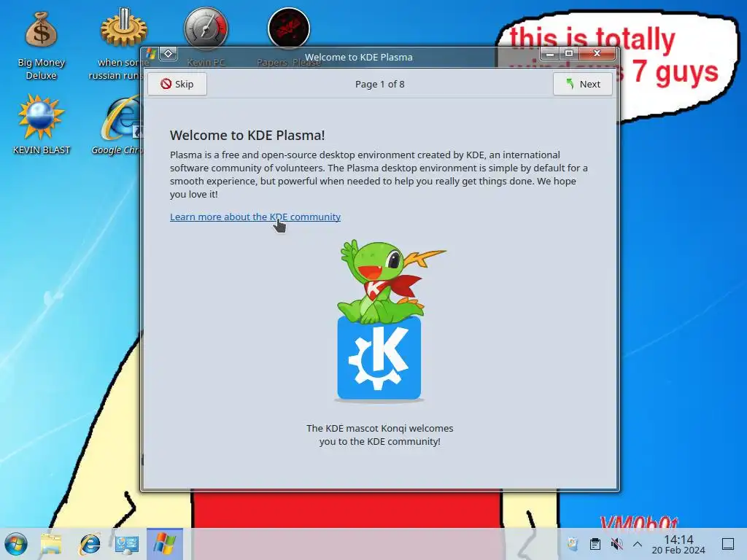Select the Papers, Please desktop icon
The width and height of the screenshot is (747, 560).
[x=289, y=28]
